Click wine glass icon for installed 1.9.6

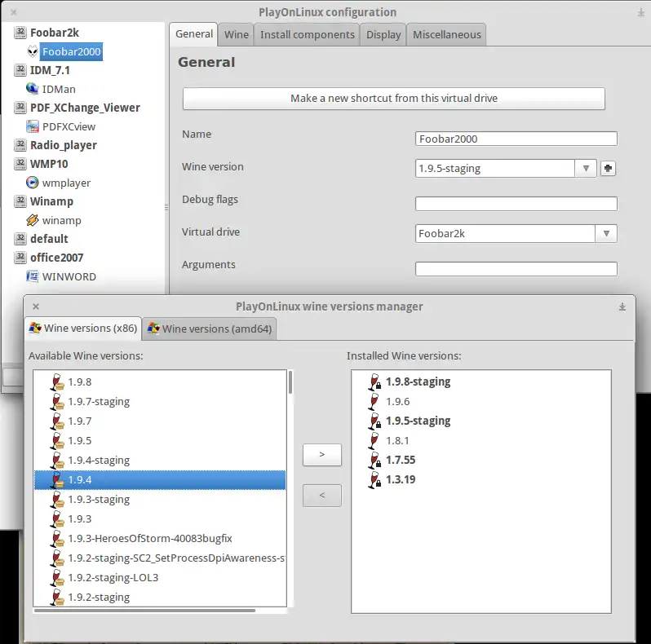pyautogui.click(x=374, y=401)
